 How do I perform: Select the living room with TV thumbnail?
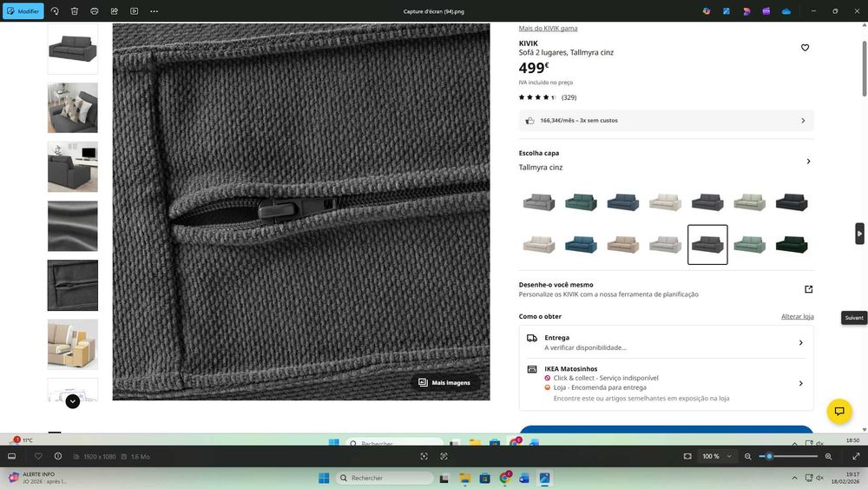point(73,167)
